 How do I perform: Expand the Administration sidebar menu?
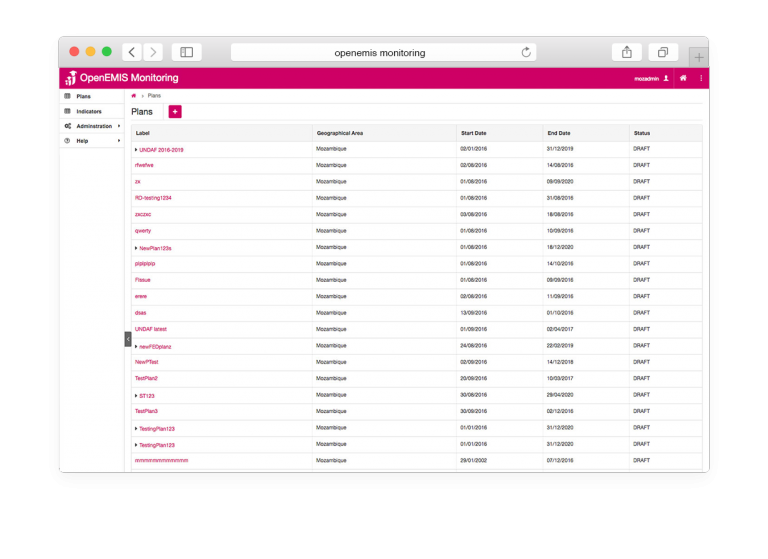click(x=118, y=126)
